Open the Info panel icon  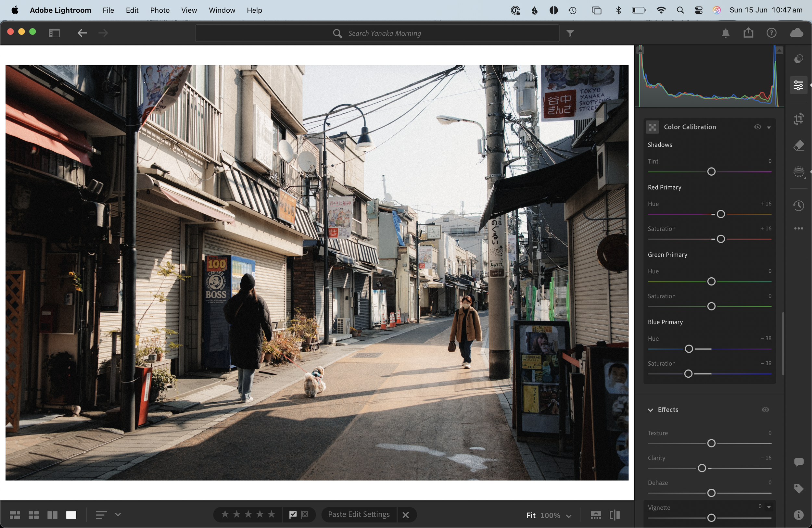(x=798, y=515)
